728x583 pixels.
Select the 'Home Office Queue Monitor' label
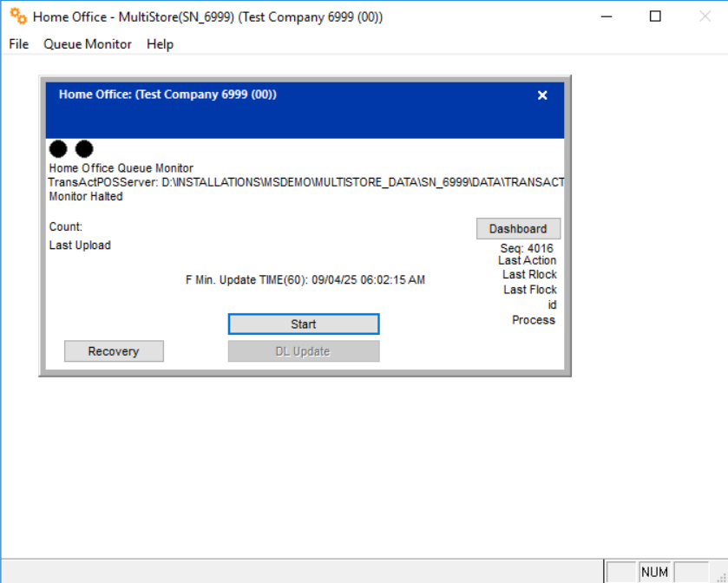pos(121,168)
